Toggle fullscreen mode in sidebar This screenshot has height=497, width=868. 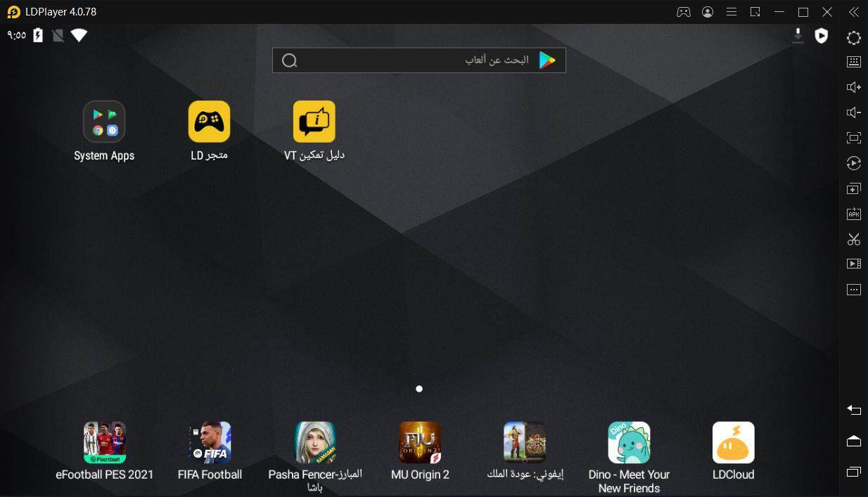point(854,138)
